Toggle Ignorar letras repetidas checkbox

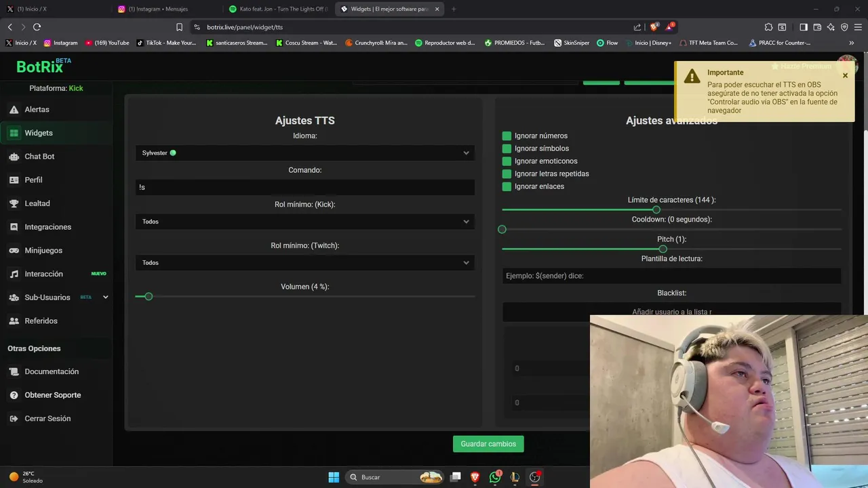click(507, 174)
